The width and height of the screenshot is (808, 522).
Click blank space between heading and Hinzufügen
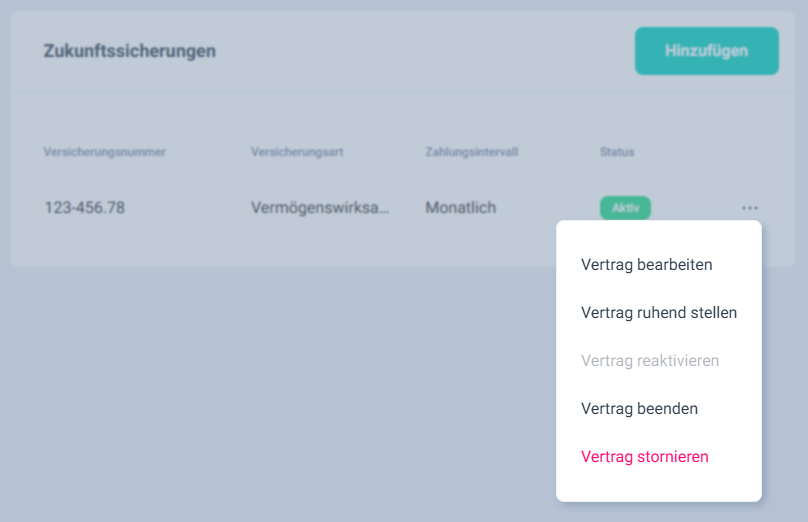click(420, 51)
